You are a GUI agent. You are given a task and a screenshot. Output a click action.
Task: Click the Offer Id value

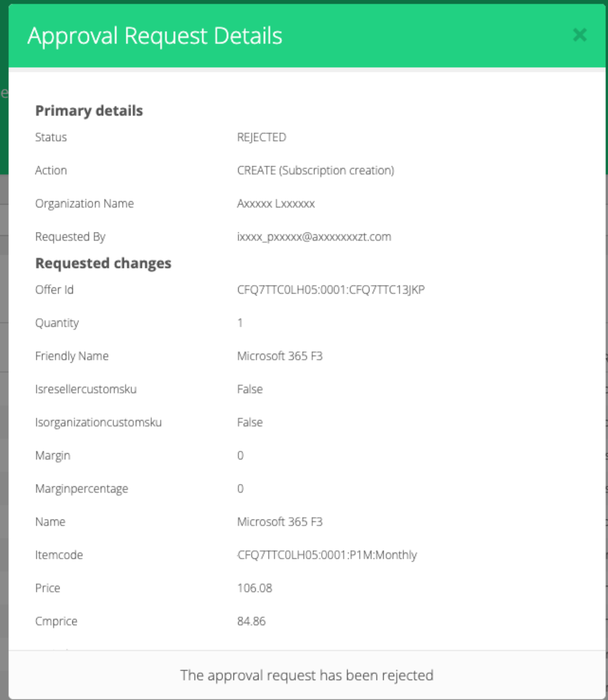330,290
